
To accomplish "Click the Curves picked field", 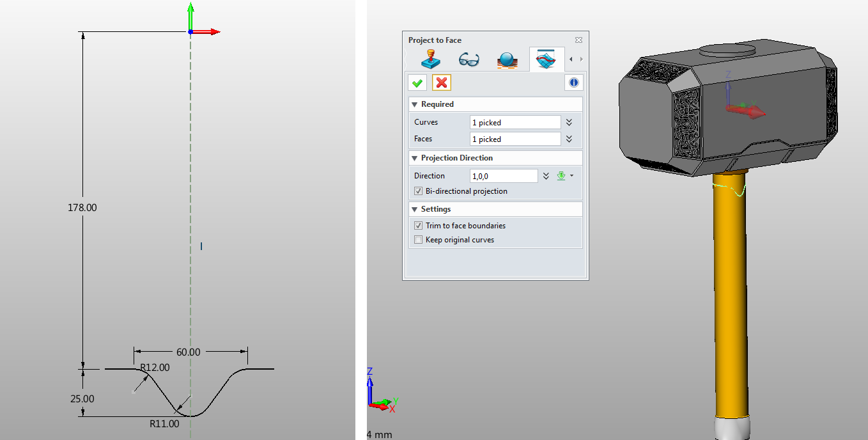I will 515,122.
